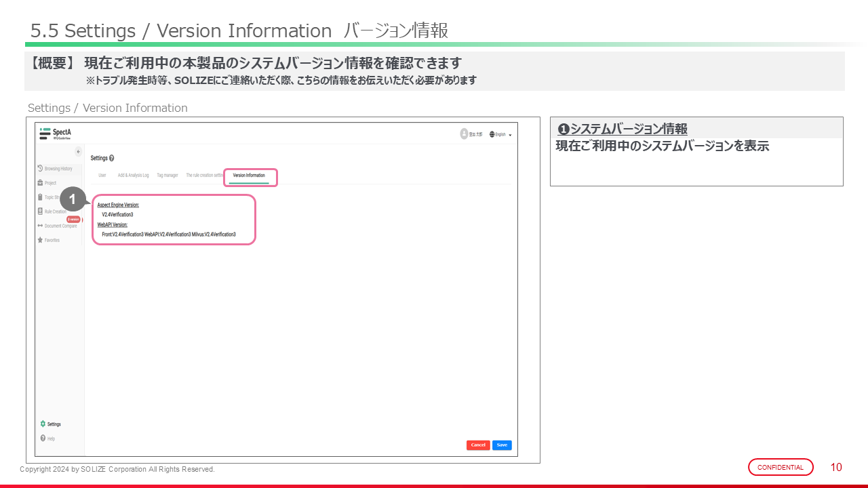868x488 pixels.
Task: Open the Tag manager tab
Action: tap(167, 176)
